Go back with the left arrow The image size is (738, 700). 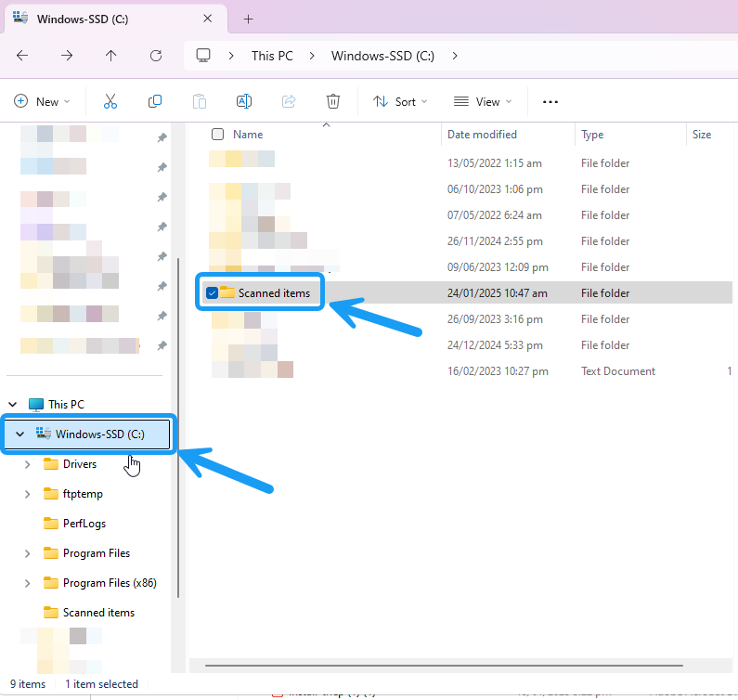(x=22, y=56)
